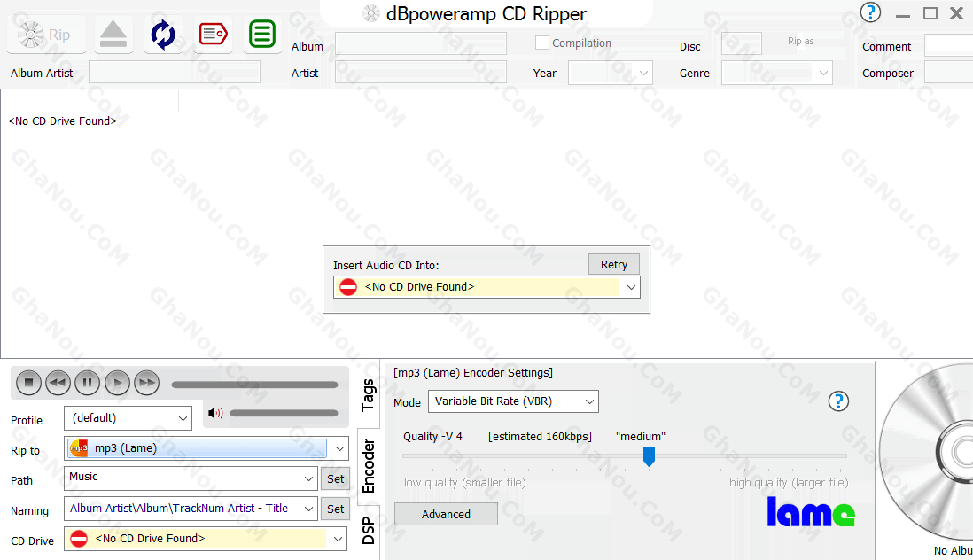Click the "high quality (larger file)" label
The height and width of the screenshot is (560, 973).
point(789,483)
